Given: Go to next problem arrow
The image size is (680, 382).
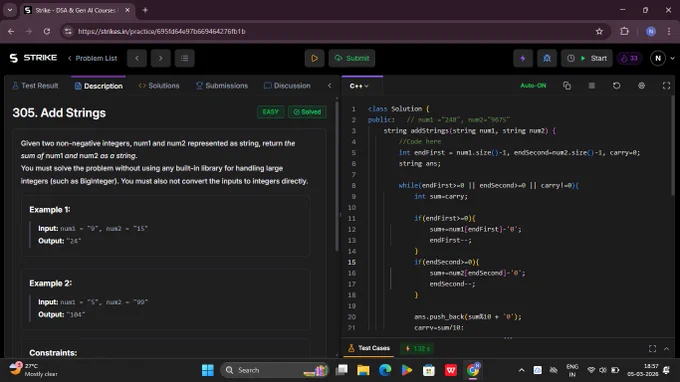Looking at the screenshot, I should tap(160, 58).
